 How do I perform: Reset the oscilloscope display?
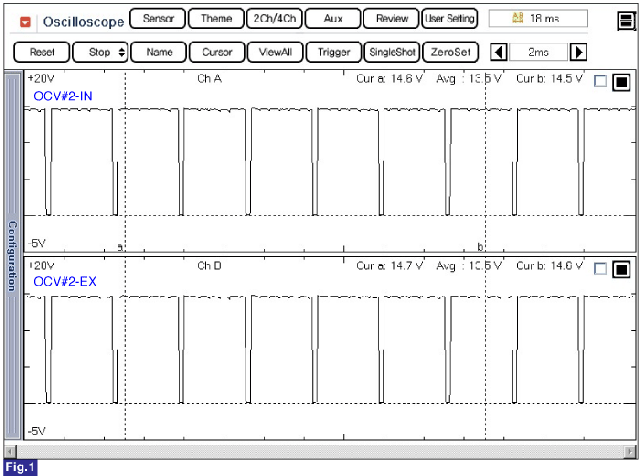click(x=42, y=52)
